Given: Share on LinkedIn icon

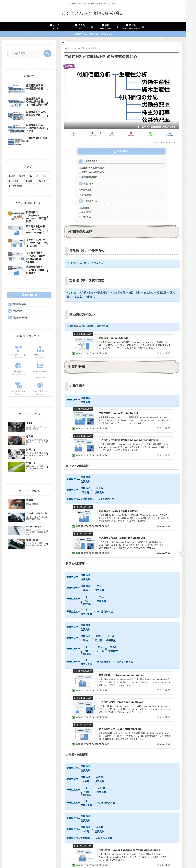Looking at the screenshot, I should 170,134.
